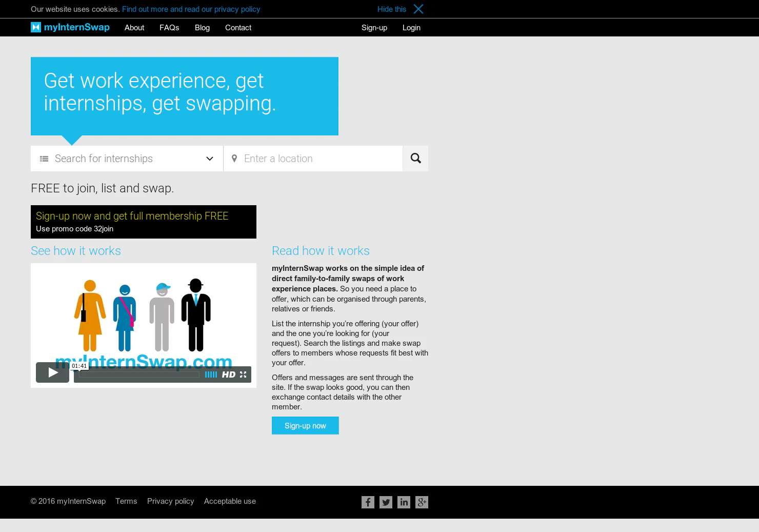Open the Google Plus page icon
The image size is (759, 532).
(422, 502)
